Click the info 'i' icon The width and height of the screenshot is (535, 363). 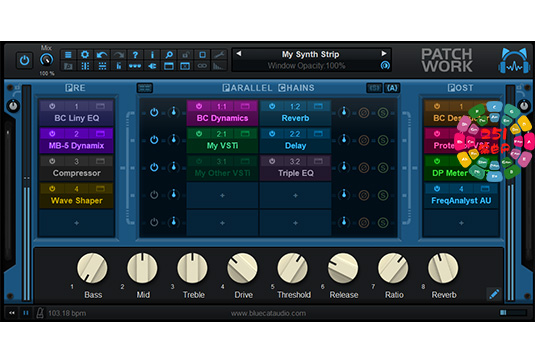click(x=152, y=55)
